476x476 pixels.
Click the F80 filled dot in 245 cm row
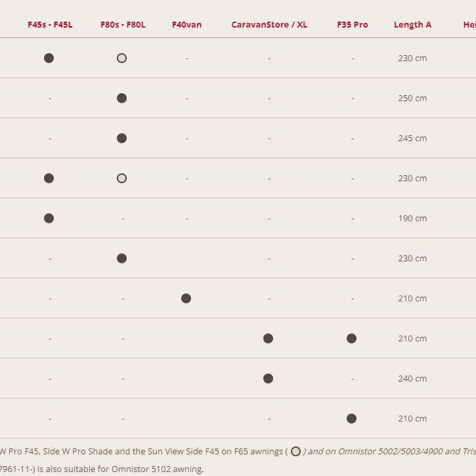coord(121,138)
